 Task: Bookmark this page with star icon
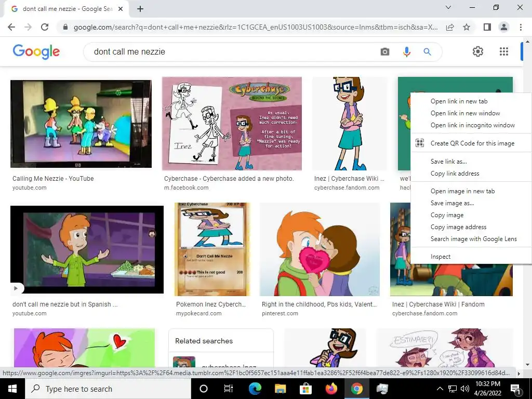[x=467, y=27]
